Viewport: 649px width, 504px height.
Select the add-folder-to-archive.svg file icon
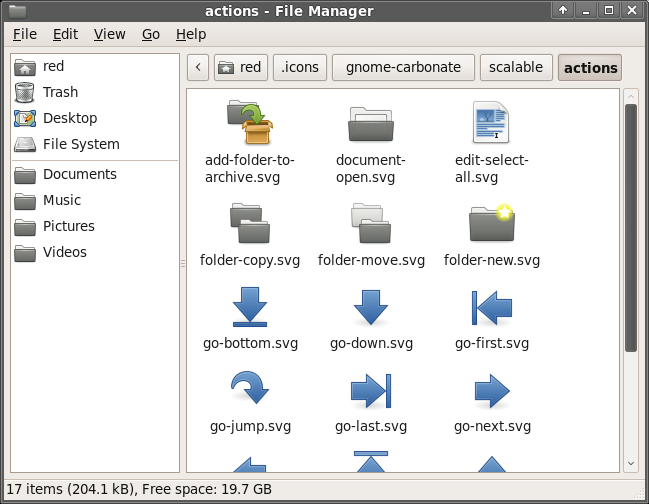click(250, 122)
